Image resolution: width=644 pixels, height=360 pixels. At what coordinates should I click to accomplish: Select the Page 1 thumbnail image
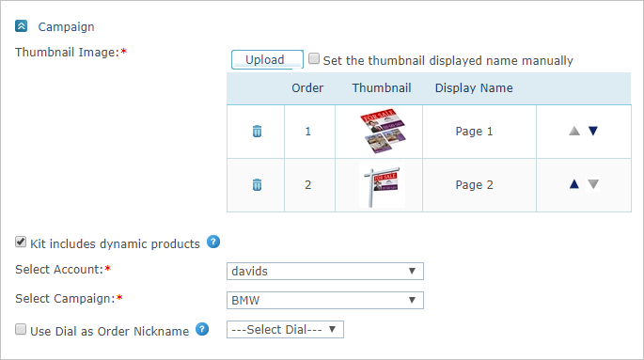tap(383, 131)
